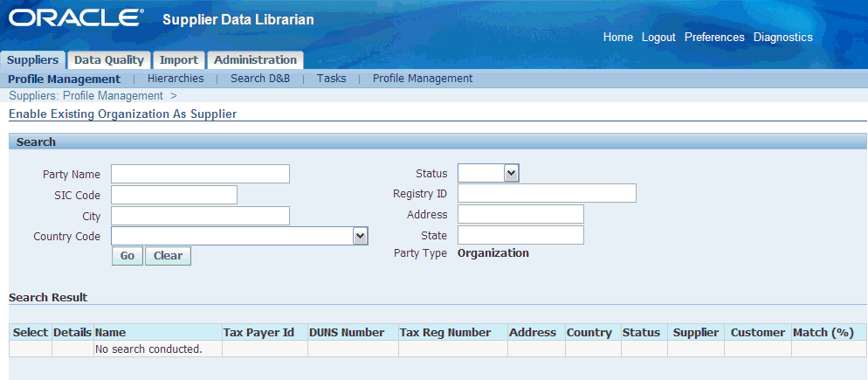This screenshot has width=868, height=380.
Task: Open the Suppliers tab
Action: (x=32, y=59)
